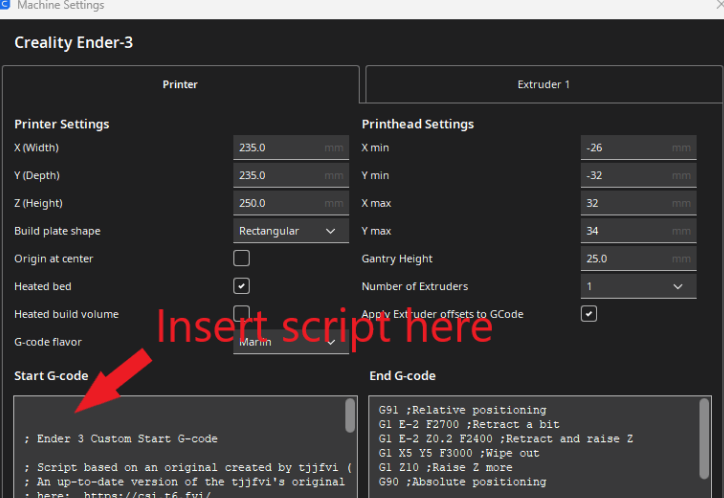Switch to the Printer tab
The height and width of the screenshot is (498, 724).
(x=181, y=84)
